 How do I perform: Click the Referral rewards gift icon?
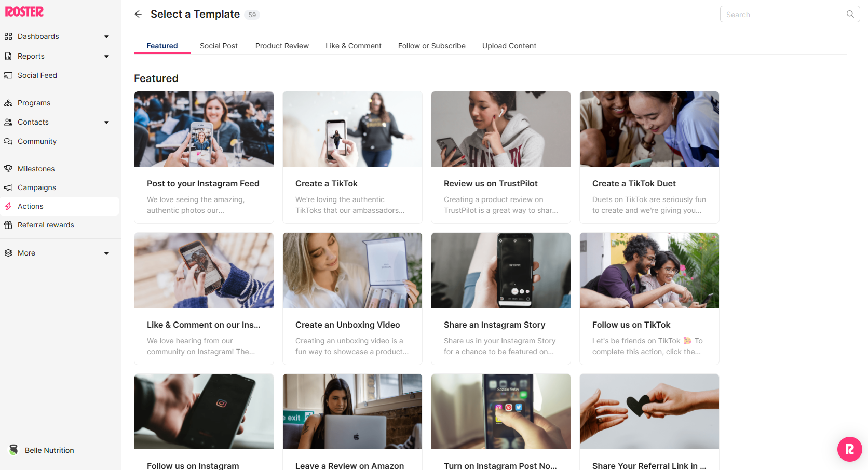[x=8, y=225]
